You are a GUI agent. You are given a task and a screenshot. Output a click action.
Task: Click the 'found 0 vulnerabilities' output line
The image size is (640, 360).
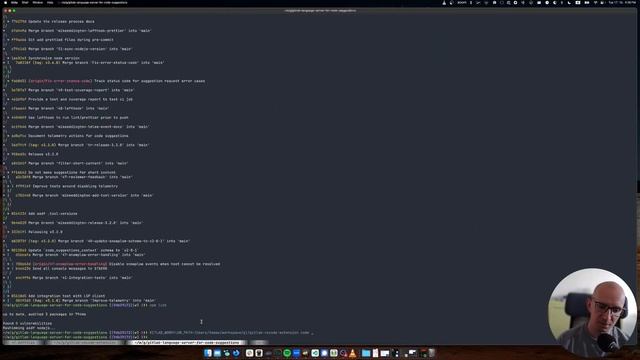coord(27,323)
